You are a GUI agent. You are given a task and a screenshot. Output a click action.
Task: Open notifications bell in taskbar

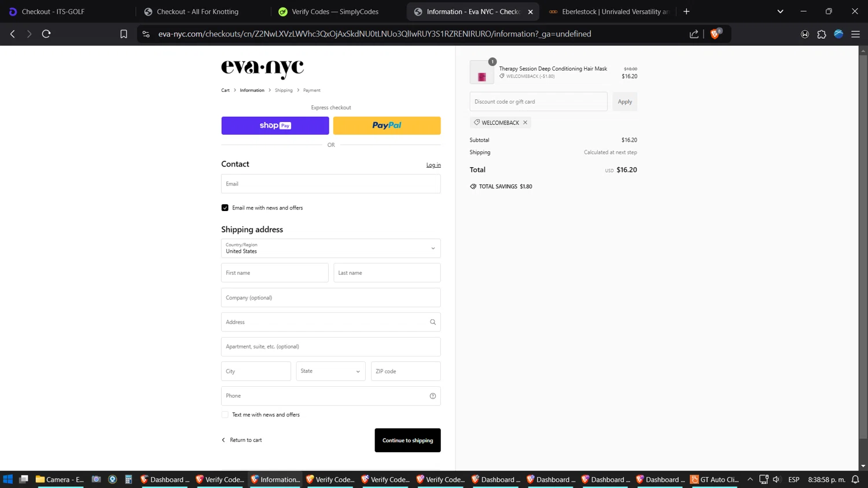click(x=855, y=479)
